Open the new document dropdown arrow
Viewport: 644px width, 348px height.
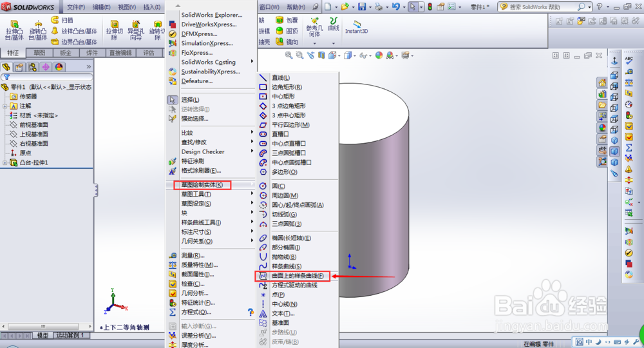pos(336,7)
